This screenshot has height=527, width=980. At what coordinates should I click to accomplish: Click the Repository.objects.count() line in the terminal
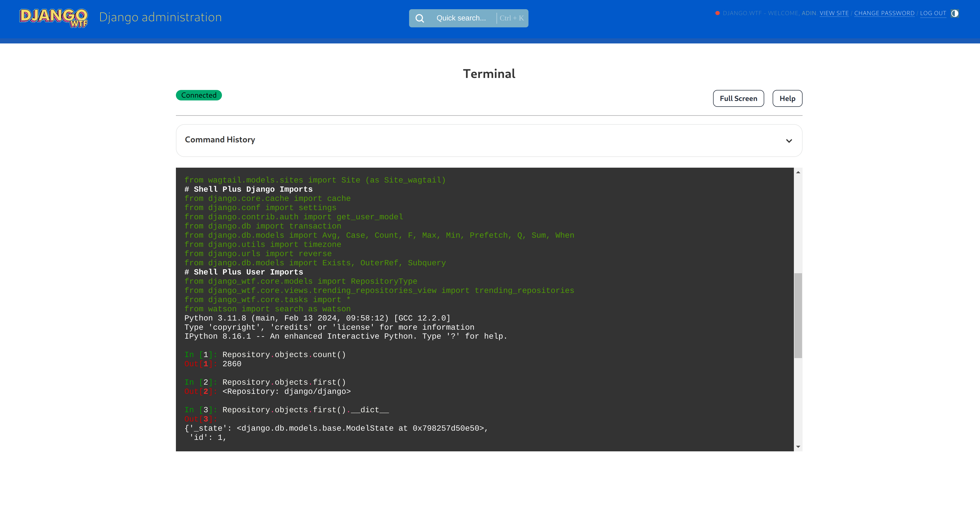point(284,355)
